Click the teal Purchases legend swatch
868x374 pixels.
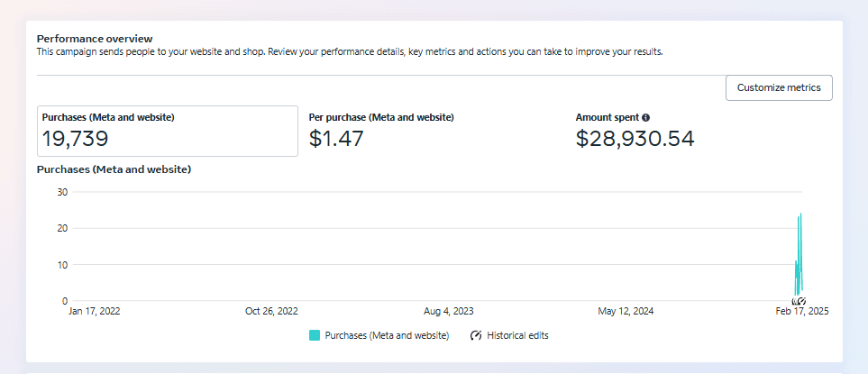(315, 335)
